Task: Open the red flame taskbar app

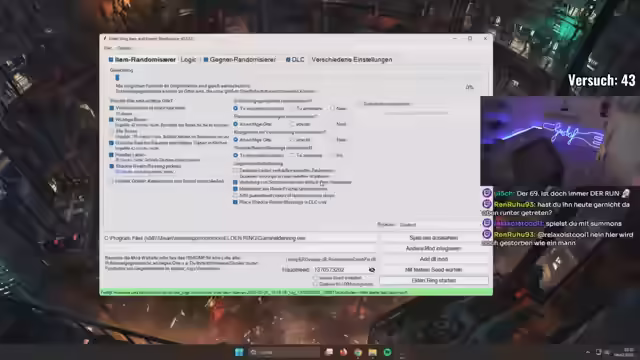Action: tap(343, 352)
